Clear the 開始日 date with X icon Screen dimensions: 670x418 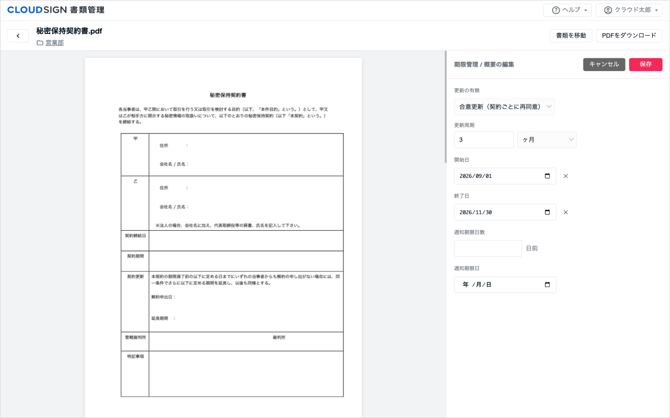[566, 176]
